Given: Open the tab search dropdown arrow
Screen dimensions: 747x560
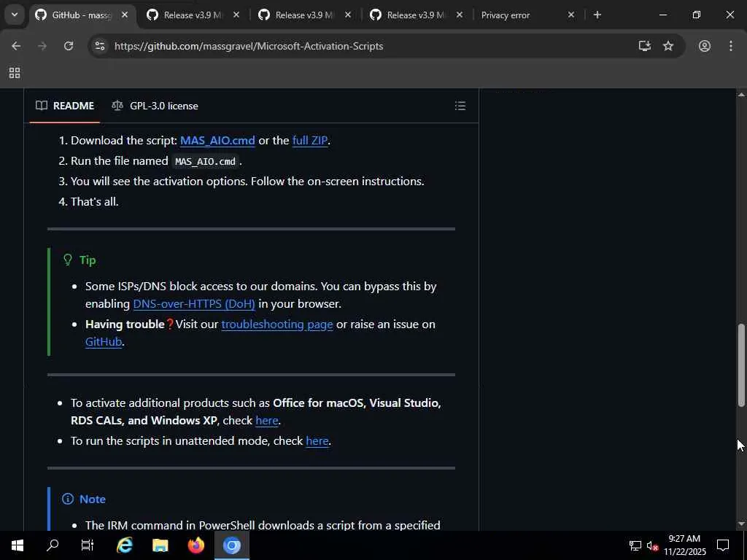Looking at the screenshot, I should click(x=15, y=15).
